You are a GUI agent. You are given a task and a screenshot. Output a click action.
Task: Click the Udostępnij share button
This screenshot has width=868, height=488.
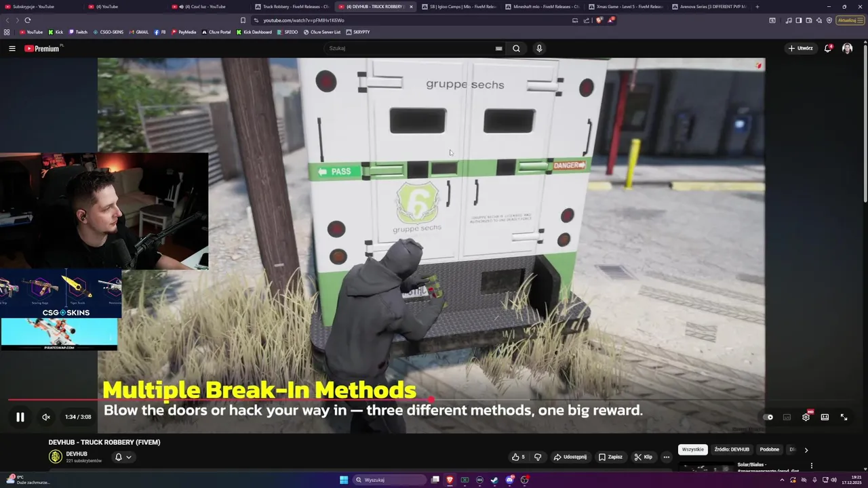click(570, 457)
